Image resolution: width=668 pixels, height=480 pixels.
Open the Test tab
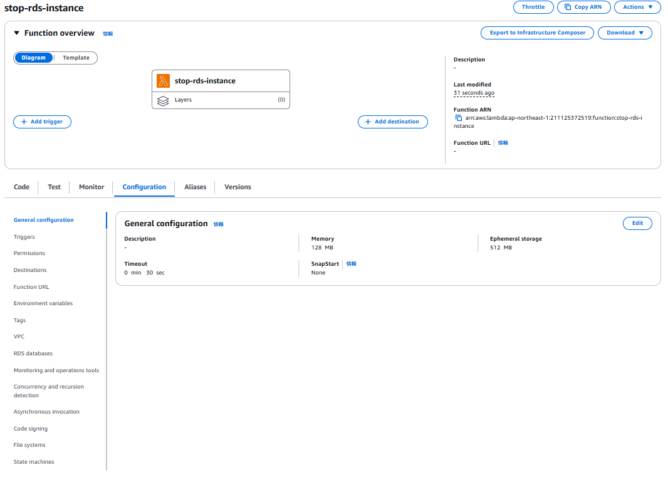click(x=54, y=187)
